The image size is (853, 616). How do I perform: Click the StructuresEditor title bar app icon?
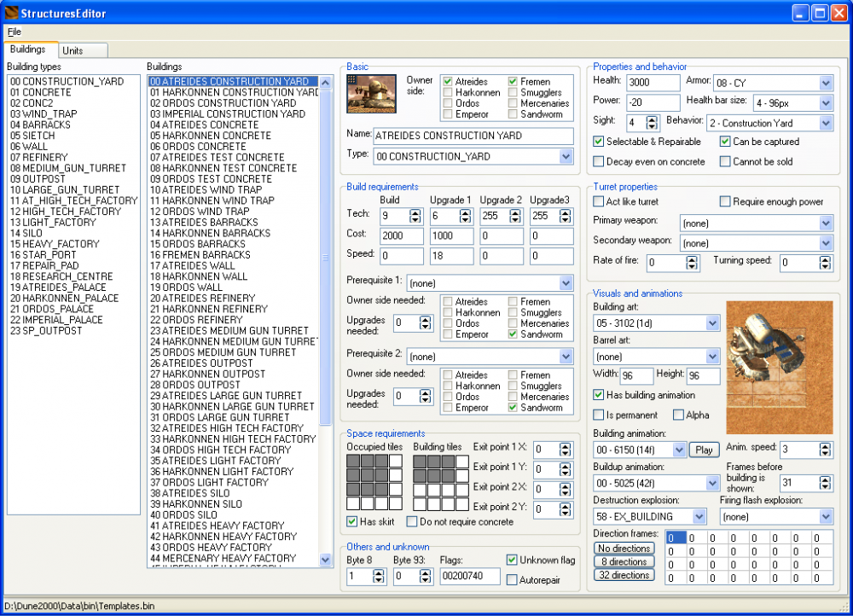(x=14, y=13)
